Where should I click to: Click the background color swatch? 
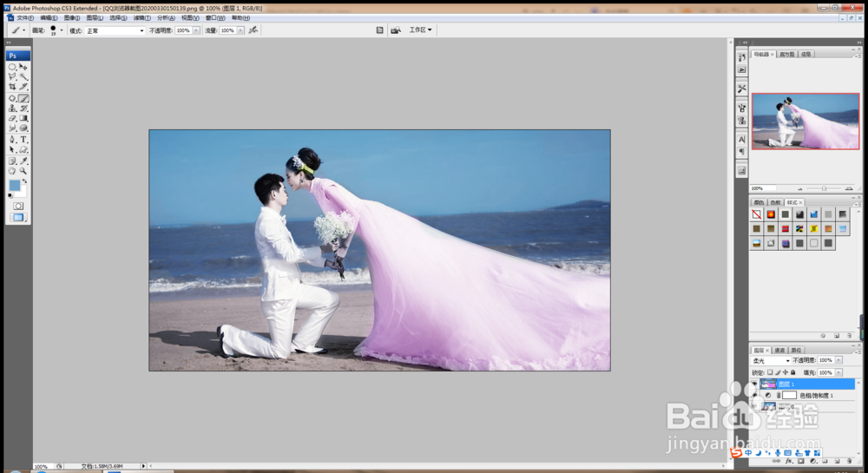[23, 193]
